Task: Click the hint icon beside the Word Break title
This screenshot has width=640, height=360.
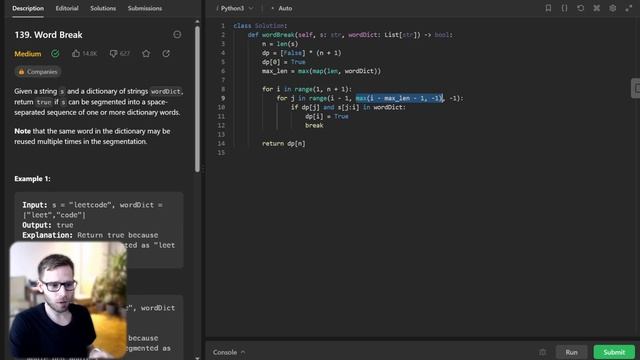Action: pyautogui.click(x=177, y=35)
